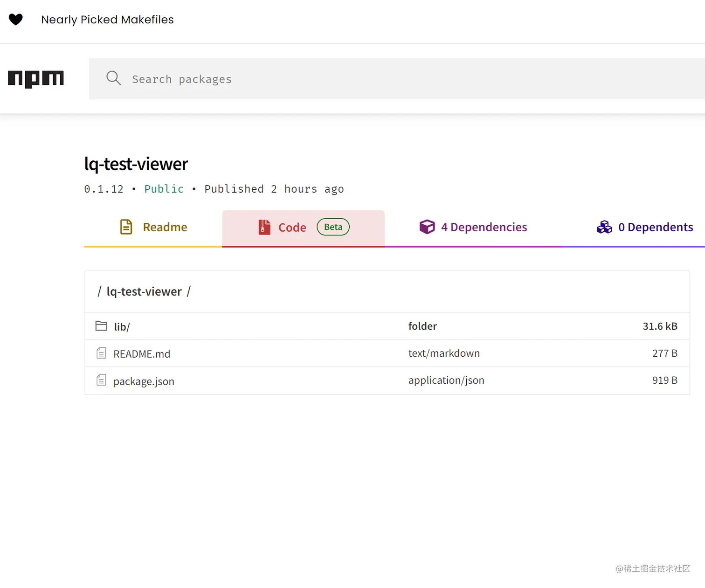Select the Code tab
Image resolution: width=705 pixels, height=588 pixels.
[304, 228]
